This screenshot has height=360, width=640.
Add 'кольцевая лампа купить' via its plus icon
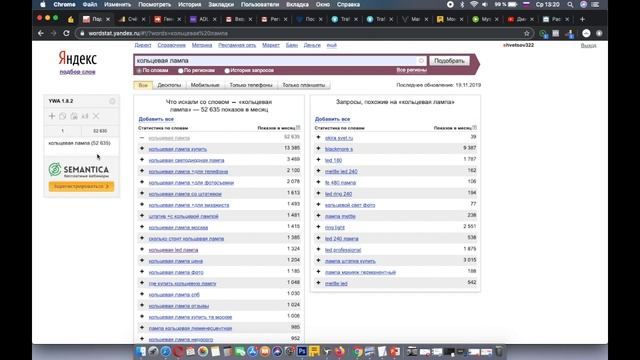tap(142, 149)
